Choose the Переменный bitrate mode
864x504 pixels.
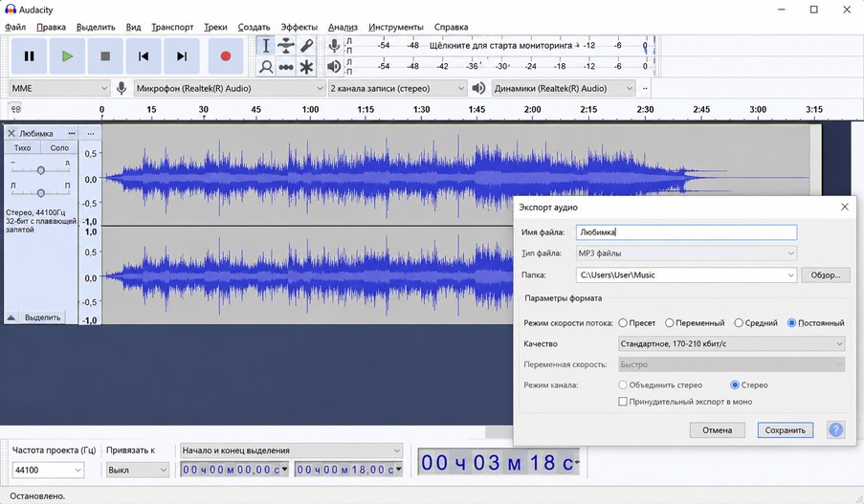tap(669, 323)
